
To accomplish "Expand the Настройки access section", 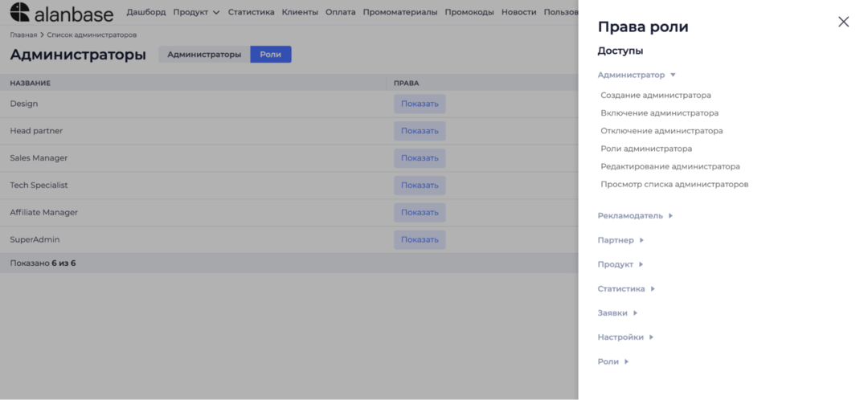I will click(626, 337).
